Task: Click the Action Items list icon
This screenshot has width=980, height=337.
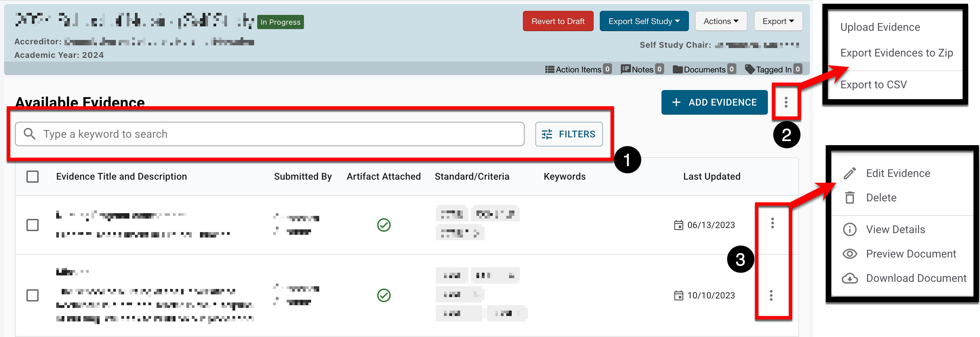Action: (549, 69)
